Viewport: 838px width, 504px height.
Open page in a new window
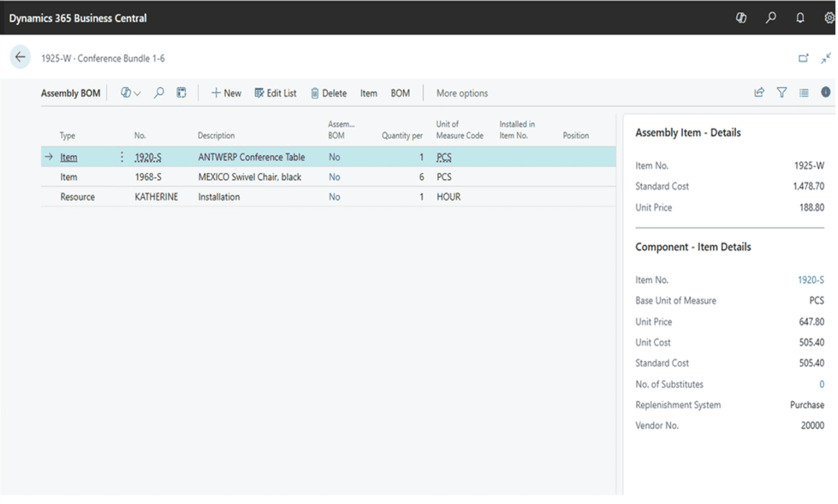pyautogui.click(x=804, y=59)
